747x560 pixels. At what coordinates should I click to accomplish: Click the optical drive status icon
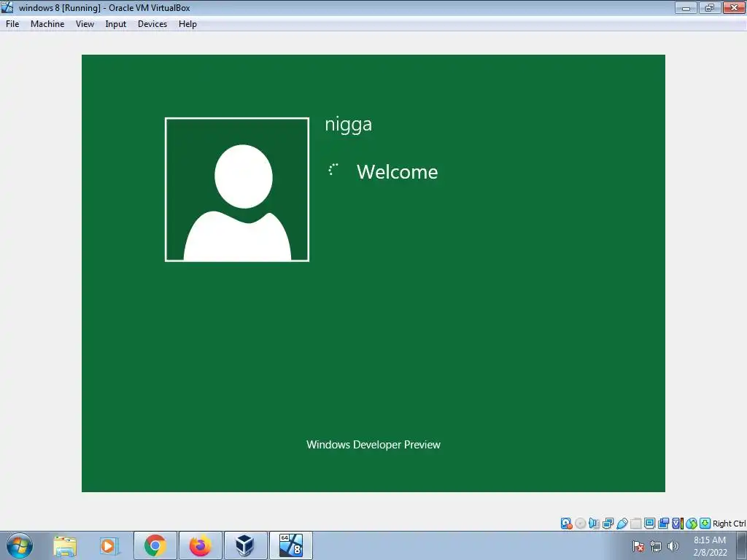580,524
